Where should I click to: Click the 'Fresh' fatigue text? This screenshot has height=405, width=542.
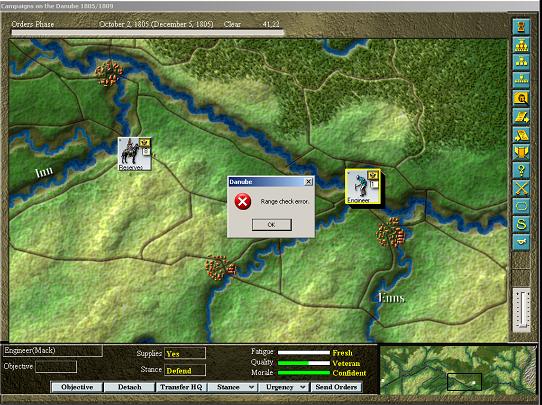point(343,353)
